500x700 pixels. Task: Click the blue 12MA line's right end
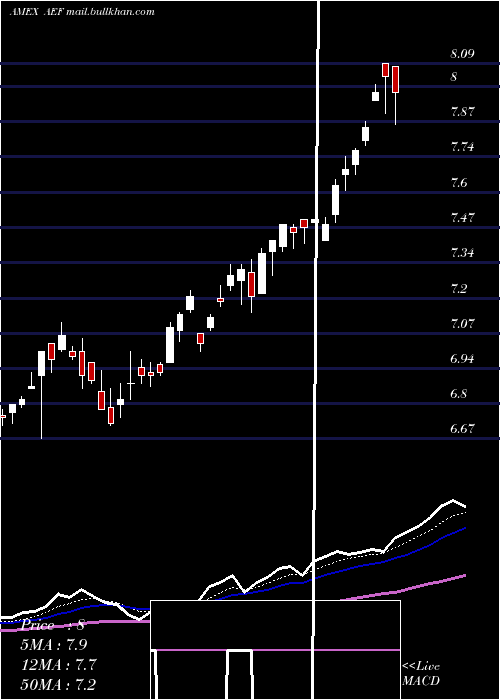pos(464,528)
